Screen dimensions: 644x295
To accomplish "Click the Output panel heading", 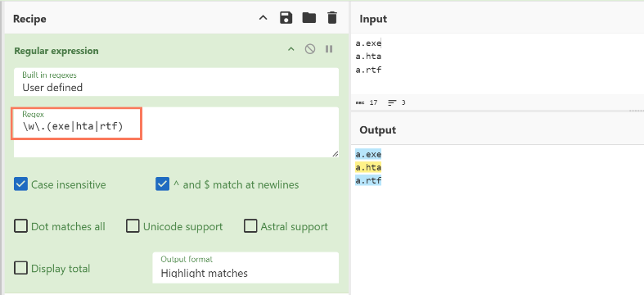I will [378, 130].
